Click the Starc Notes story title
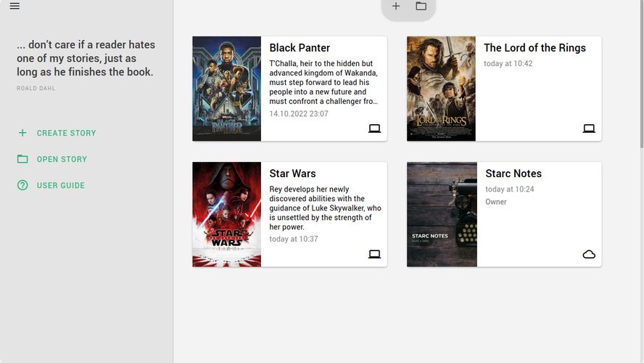Screen dimensions: 644x363 tap(513, 174)
